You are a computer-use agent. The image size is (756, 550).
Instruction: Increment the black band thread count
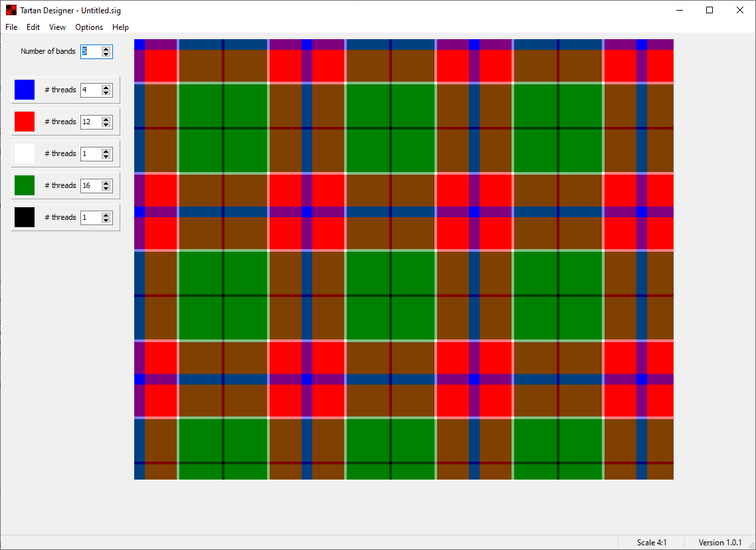(x=106, y=214)
